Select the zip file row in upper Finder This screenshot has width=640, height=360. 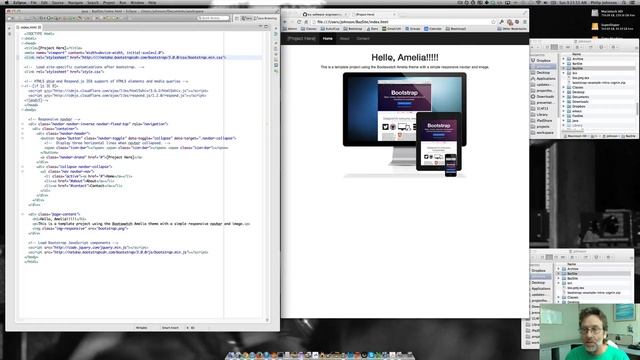tap(598, 82)
